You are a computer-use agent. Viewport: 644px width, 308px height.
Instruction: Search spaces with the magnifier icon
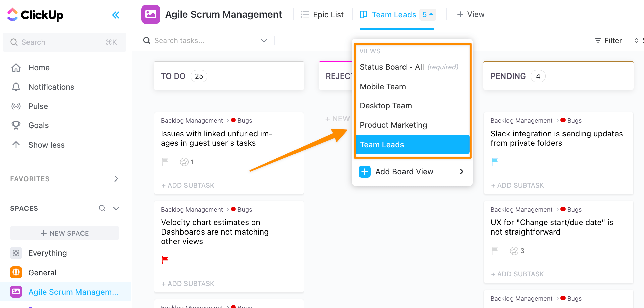pos(102,208)
